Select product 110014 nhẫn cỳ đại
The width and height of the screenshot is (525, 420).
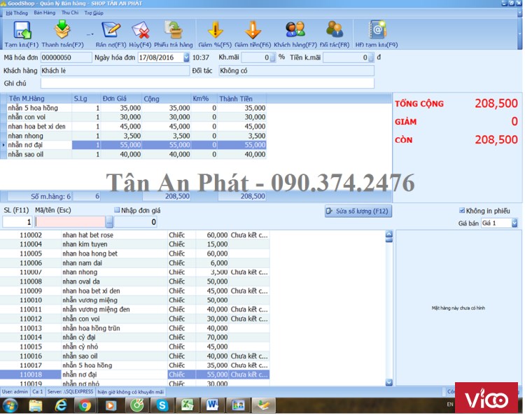[134, 337]
